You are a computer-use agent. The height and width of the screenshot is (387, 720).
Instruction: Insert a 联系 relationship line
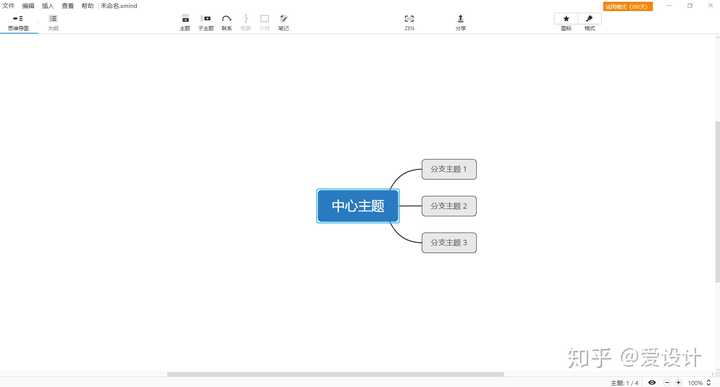[x=226, y=22]
